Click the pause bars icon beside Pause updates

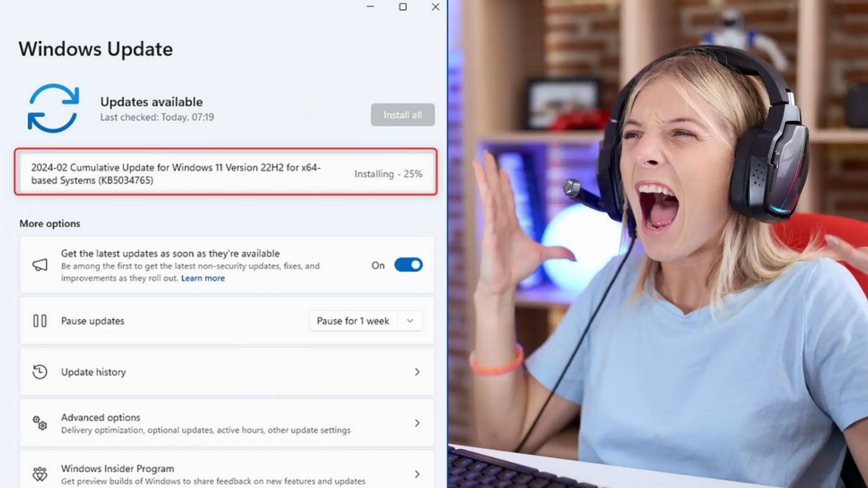(x=40, y=321)
